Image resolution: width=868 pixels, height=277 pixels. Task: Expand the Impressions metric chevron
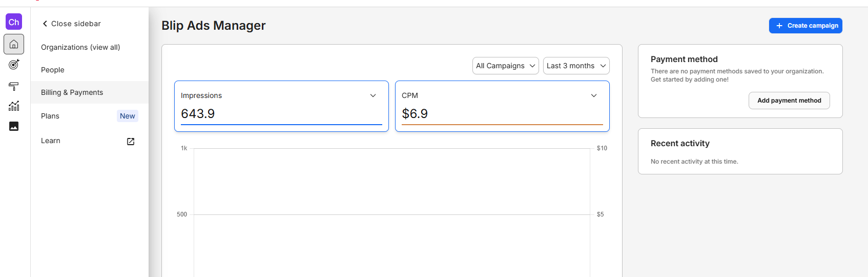click(x=373, y=95)
